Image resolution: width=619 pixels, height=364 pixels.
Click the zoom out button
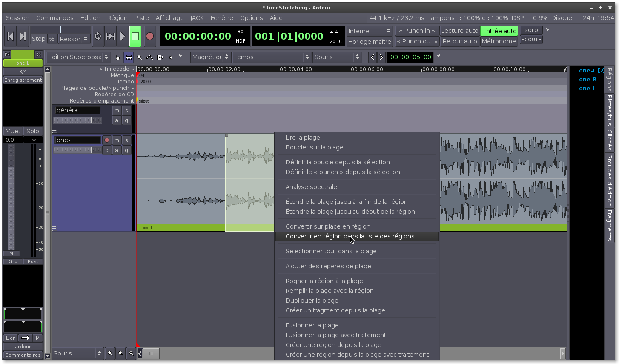coord(110,353)
